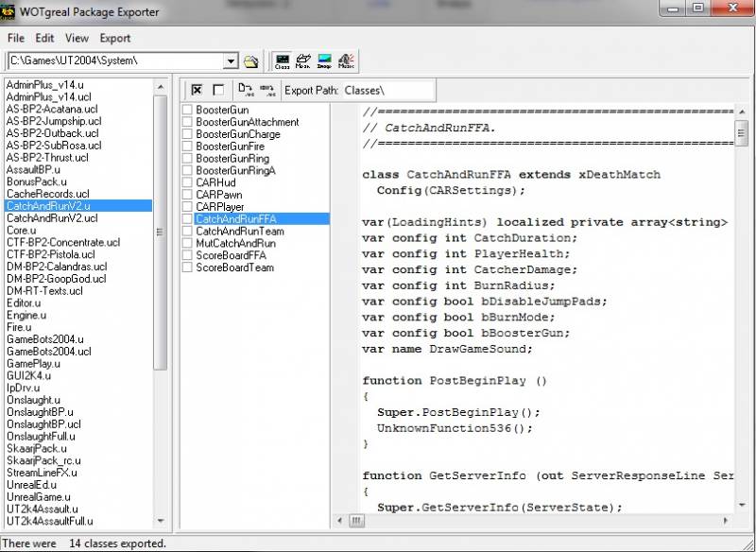756x552 pixels.
Task: Select Engine.u in the package list
Action: click(x=26, y=316)
